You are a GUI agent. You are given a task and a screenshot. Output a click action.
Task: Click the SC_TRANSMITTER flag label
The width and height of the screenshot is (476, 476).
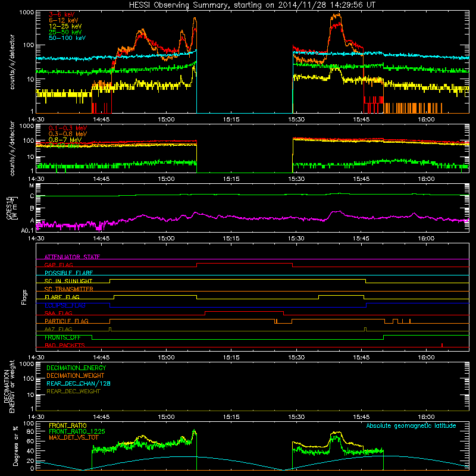tap(69, 289)
